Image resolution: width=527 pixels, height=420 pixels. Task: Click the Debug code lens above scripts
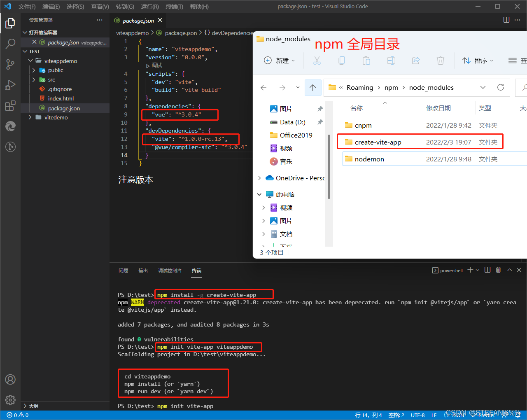tap(154, 65)
